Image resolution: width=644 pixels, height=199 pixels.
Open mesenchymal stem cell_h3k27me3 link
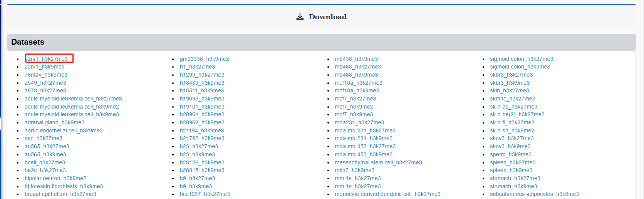378,162
